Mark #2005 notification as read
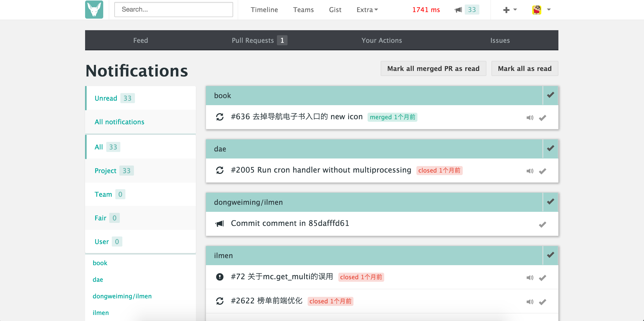 tap(543, 171)
